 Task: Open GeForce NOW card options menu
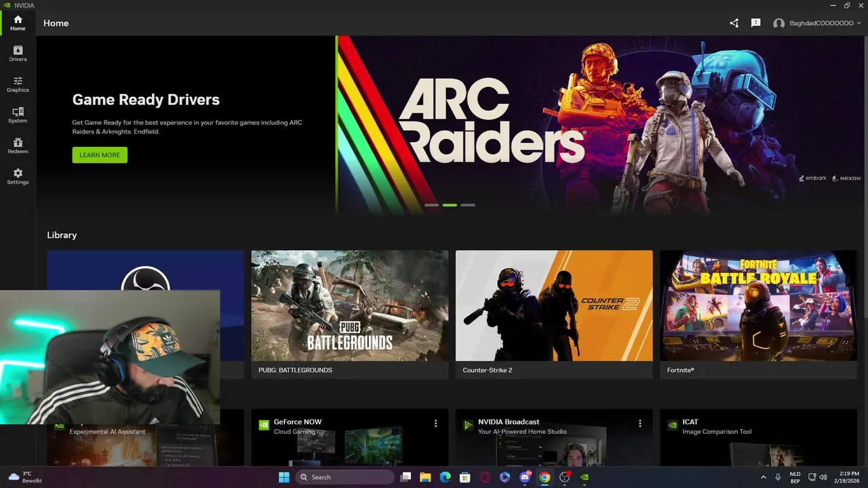tap(435, 423)
